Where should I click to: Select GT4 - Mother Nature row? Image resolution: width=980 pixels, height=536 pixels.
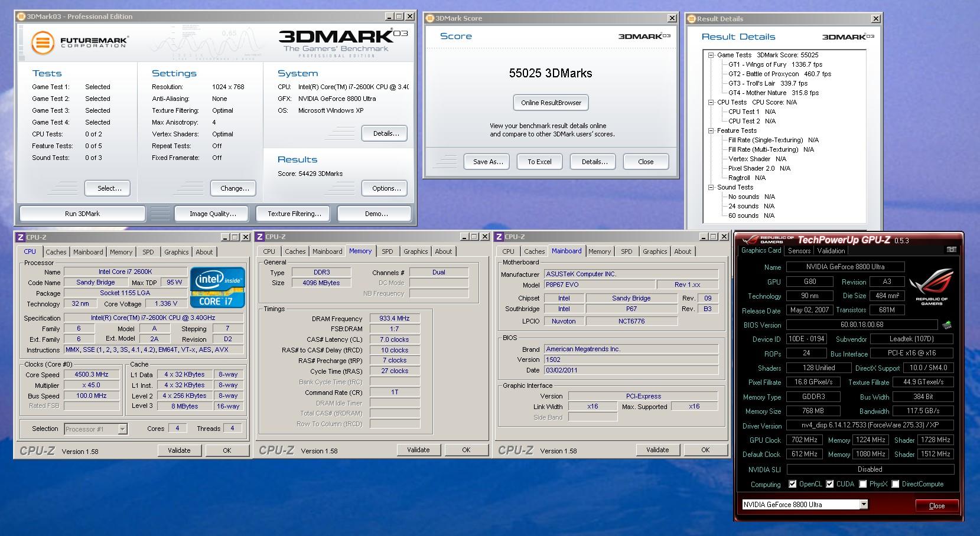pos(773,93)
